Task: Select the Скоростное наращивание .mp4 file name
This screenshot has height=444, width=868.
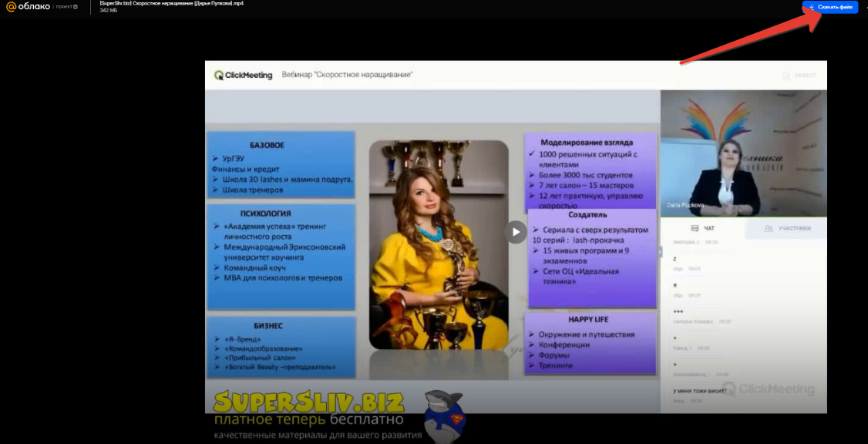Action: 172,3
